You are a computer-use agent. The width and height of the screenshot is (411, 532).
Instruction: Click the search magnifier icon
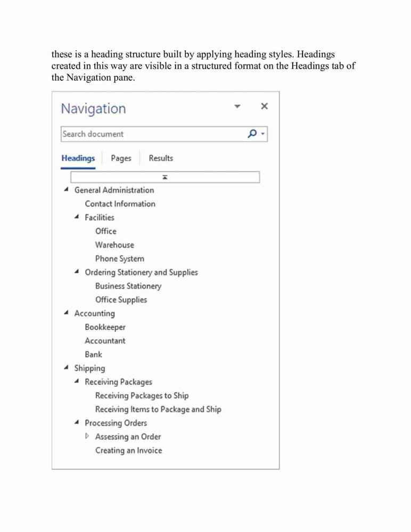[252, 134]
